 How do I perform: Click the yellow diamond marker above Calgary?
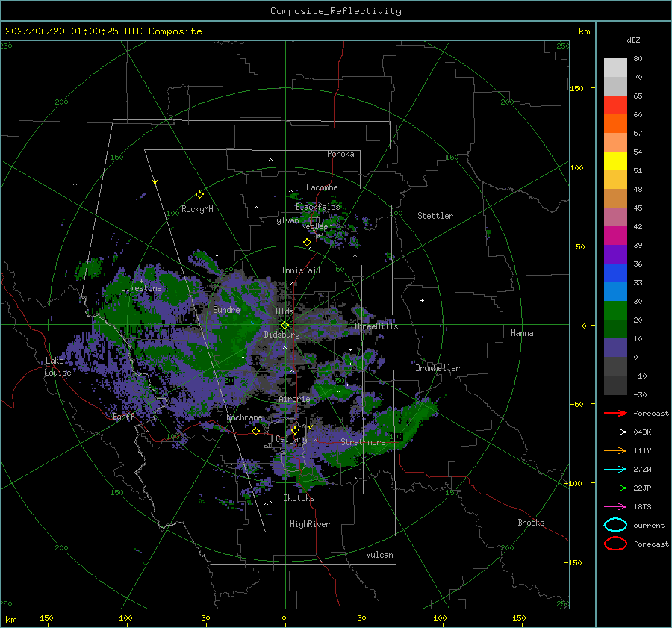point(295,430)
